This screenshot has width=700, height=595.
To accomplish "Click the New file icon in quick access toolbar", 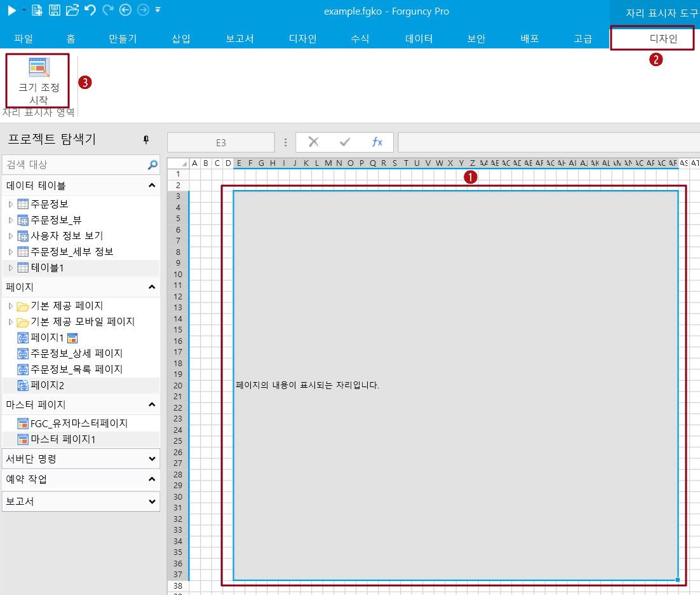I will 37,10.
